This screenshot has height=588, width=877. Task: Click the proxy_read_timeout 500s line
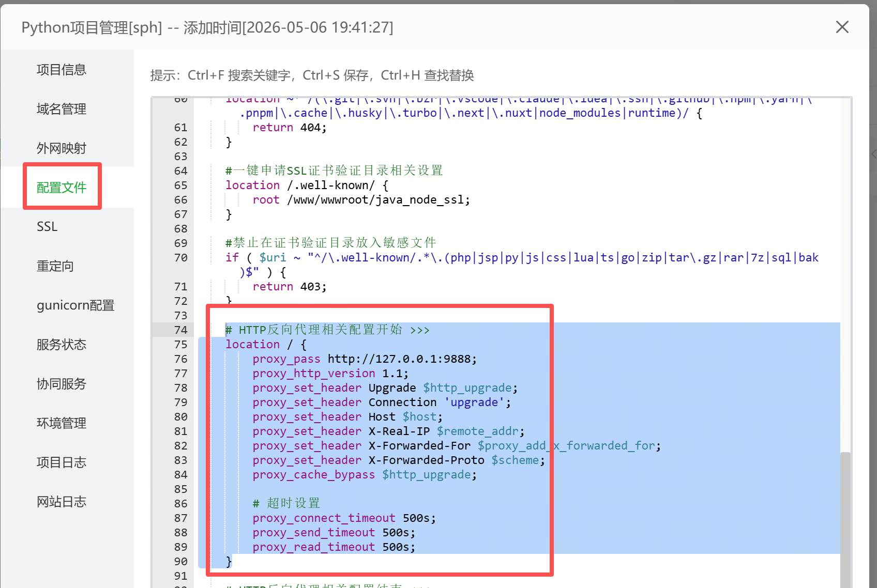pos(334,547)
